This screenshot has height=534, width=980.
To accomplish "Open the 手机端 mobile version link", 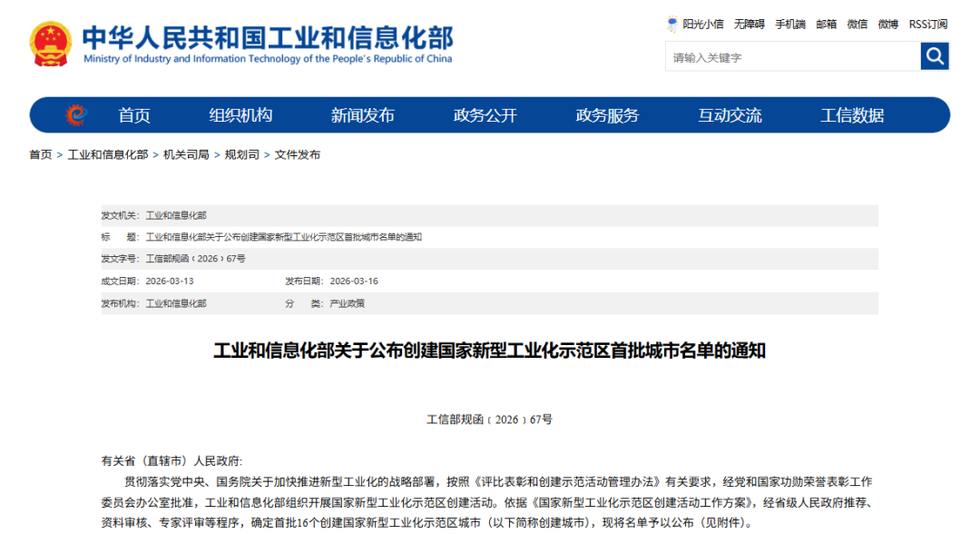I will coord(789,25).
